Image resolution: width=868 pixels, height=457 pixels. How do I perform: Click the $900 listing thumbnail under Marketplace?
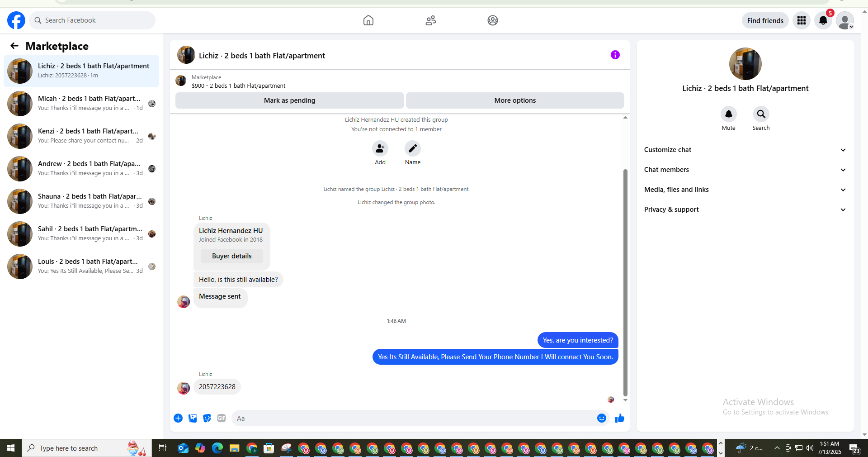click(x=181, y=81)
